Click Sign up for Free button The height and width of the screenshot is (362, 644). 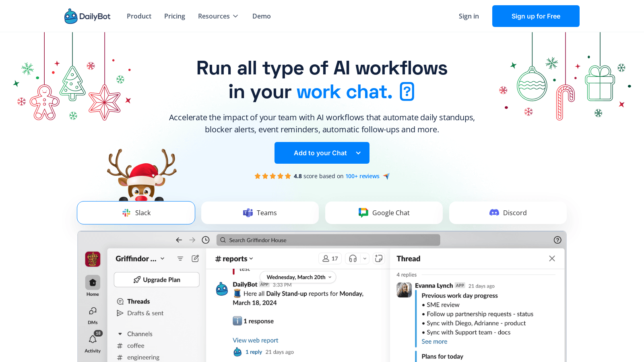536,16
